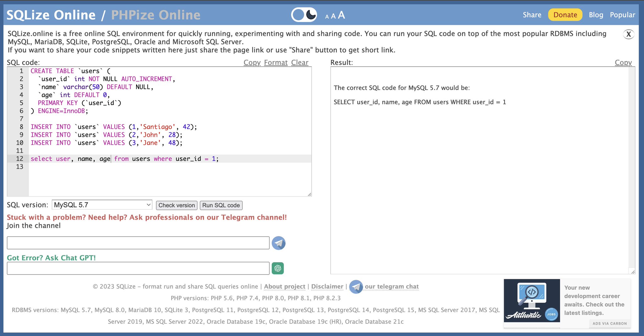The width and height of the screenshot is (644, 336).
Task: Click Ads via Carbon label
Action: pyautogui.click(x=610, y=323)
